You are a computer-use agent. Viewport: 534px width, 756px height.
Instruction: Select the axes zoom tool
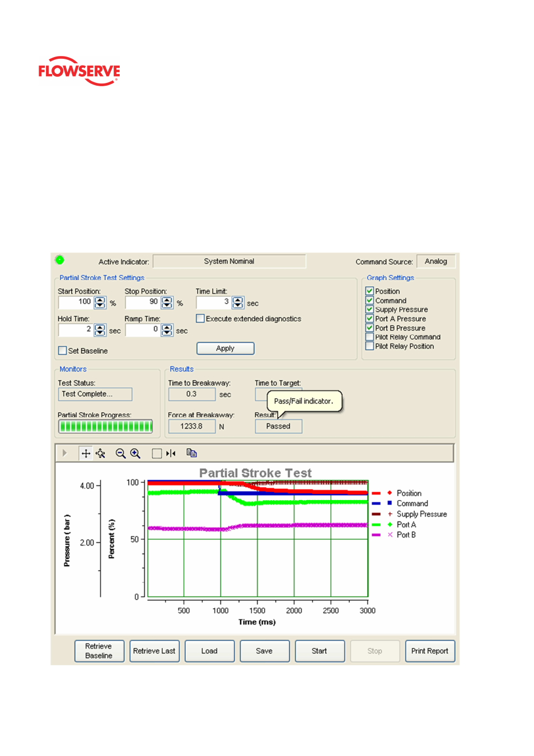tap(101, 454)
